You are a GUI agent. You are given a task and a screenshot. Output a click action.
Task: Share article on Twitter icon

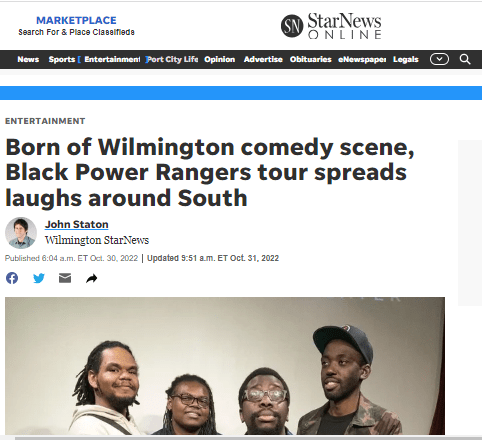tap(39, 278)
